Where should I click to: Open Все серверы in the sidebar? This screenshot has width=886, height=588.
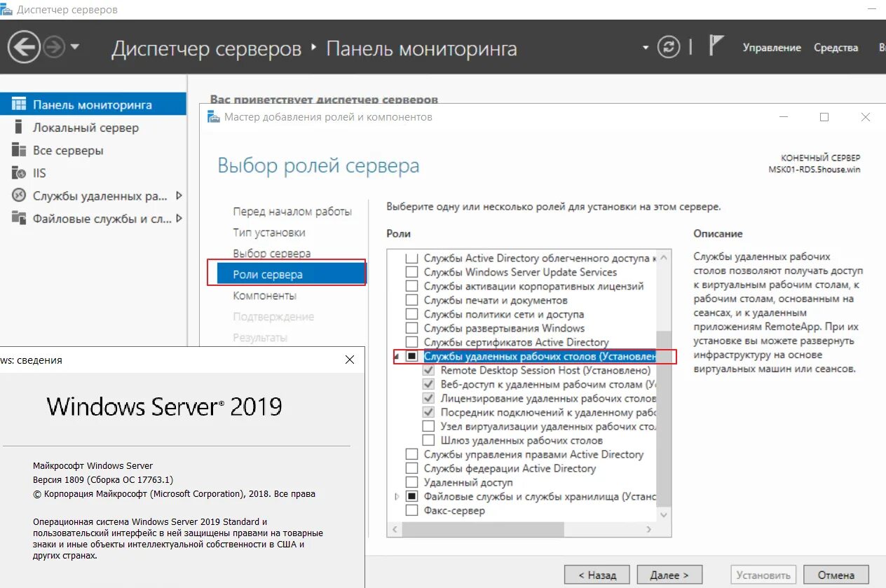click(x=67, y=150)
